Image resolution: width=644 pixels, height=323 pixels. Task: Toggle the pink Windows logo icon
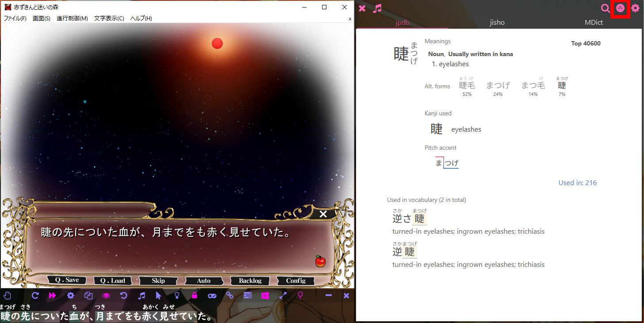[x=265, y=296]
